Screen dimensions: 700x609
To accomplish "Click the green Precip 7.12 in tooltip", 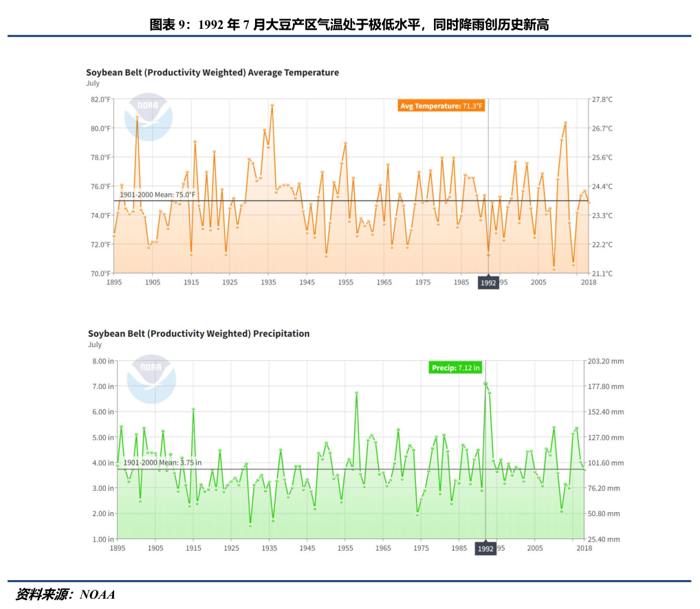I will tap(455, 368).
